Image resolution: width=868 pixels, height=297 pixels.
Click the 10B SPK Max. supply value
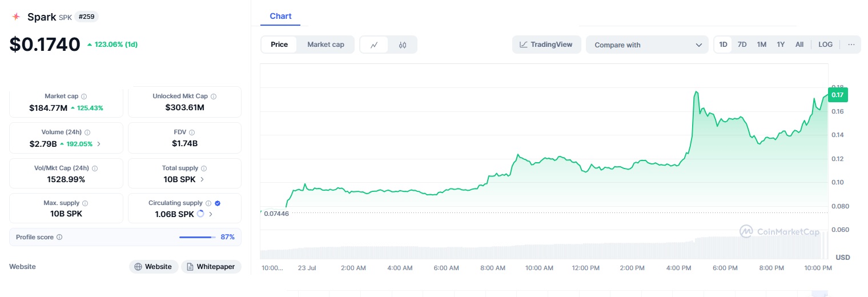[66, 214]
